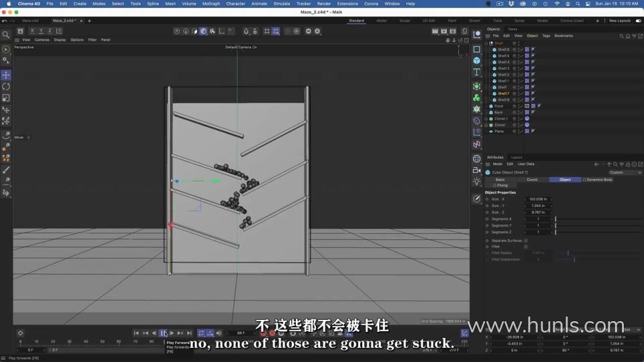Image resolution: width=644 pixels, height=362 pixels.
Task: Open the Custom dropdown in Attributes
Action: pyautogui.click(x=625, y=172)
